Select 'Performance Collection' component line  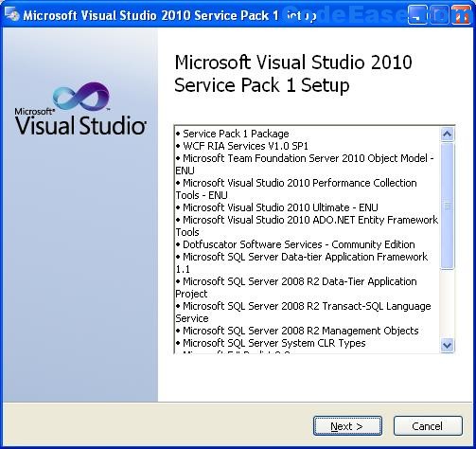coord(296,189)
